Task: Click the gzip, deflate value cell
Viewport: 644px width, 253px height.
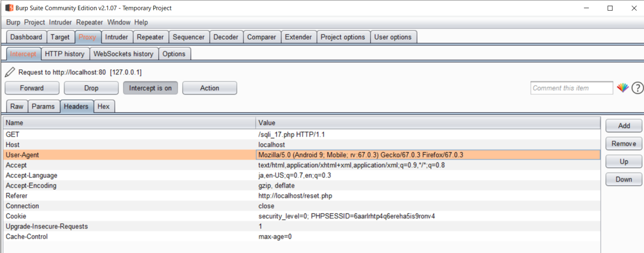Action: point(428,185)
